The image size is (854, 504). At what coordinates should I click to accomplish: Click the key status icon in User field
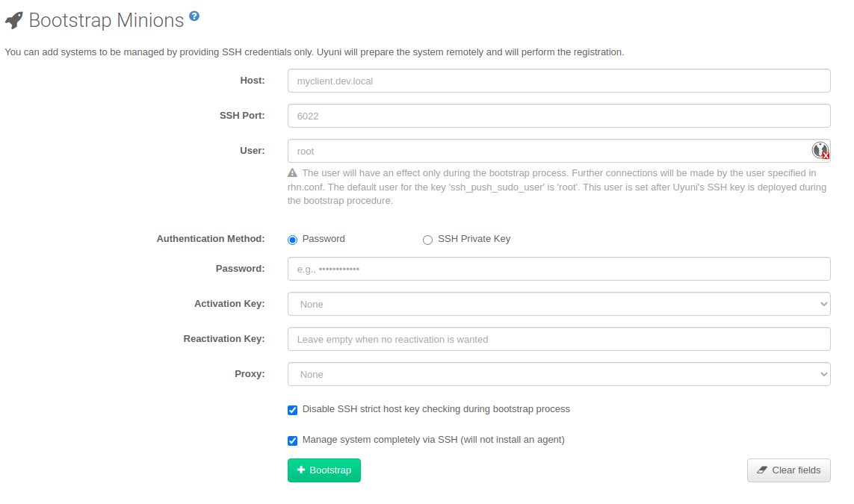pos(820,151)
